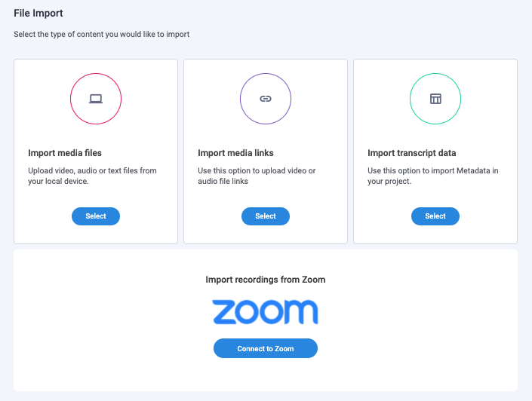Click the 'Select the type of content' subtitle
The image size is (532, 401).
pyautogui.click(x=101, y=34)
